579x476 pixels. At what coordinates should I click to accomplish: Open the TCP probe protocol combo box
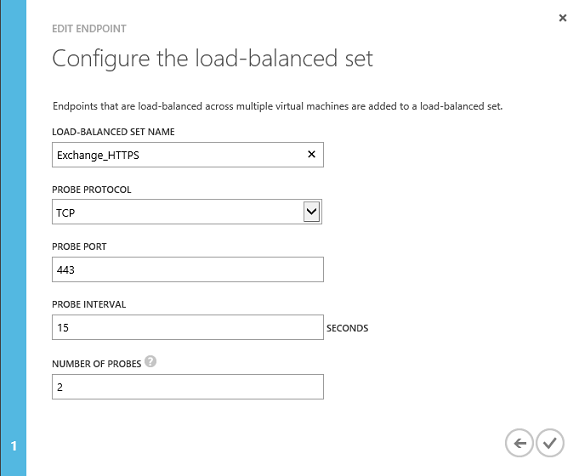pos(187,212)
